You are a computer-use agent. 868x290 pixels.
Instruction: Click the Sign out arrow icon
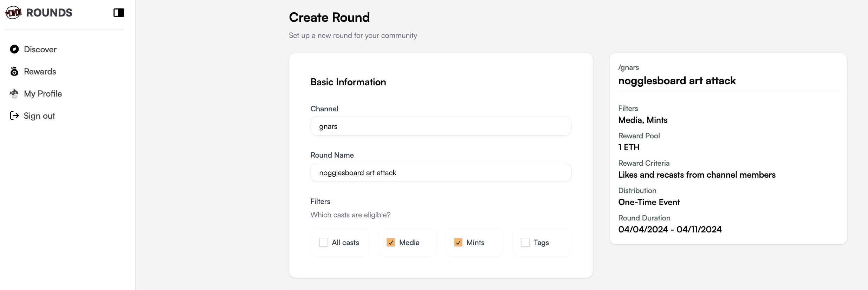(14, 116)
